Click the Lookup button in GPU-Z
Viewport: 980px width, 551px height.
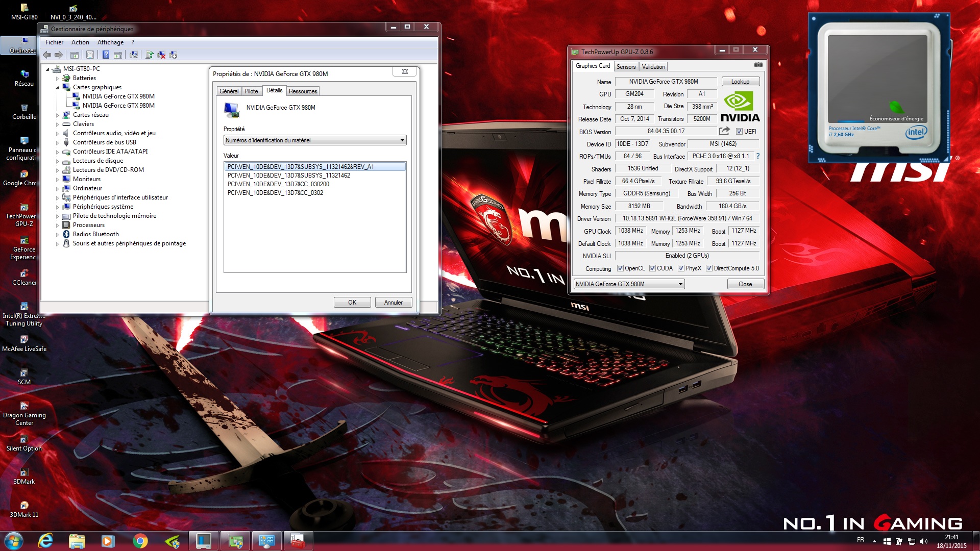740,82
